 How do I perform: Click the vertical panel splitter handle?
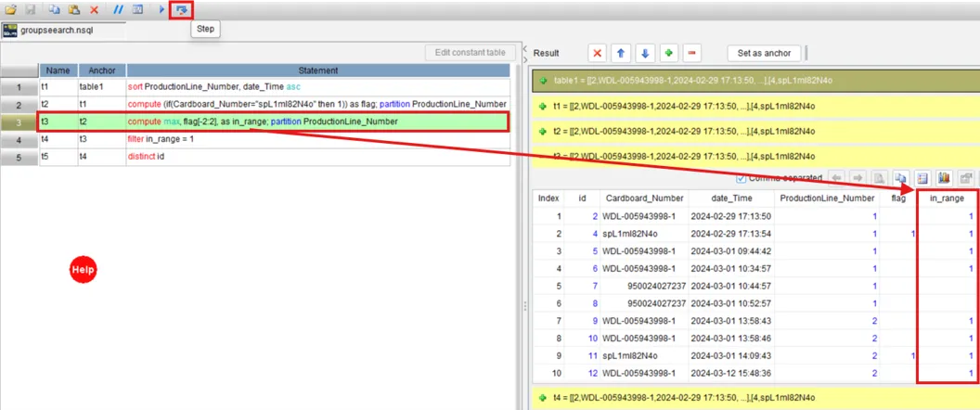[524, 305]
